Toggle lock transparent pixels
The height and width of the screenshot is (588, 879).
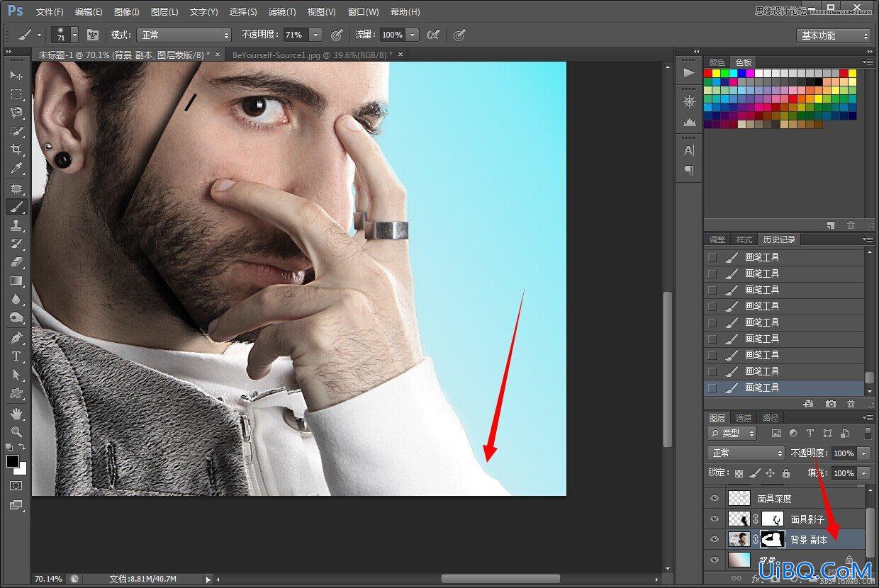coord(739,473)
